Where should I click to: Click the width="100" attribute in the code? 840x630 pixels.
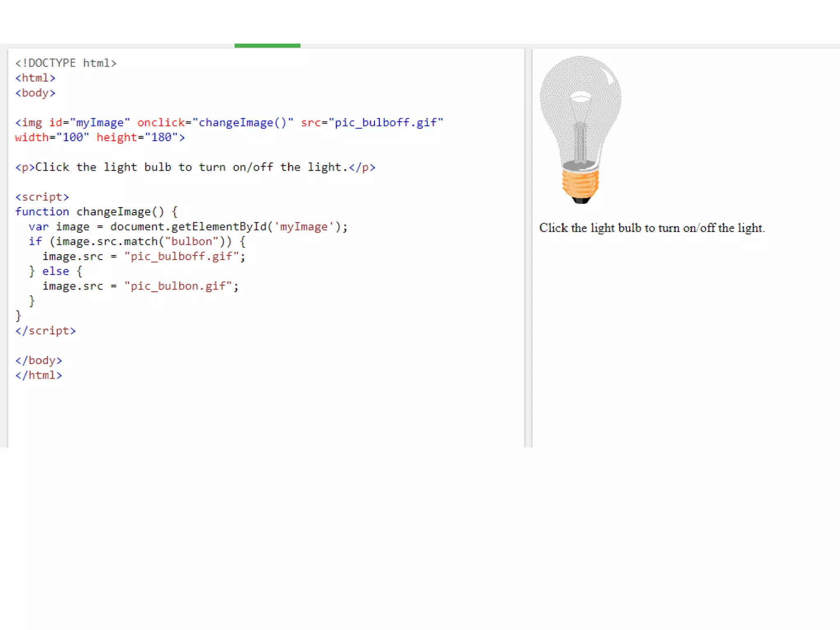point(52,137)
